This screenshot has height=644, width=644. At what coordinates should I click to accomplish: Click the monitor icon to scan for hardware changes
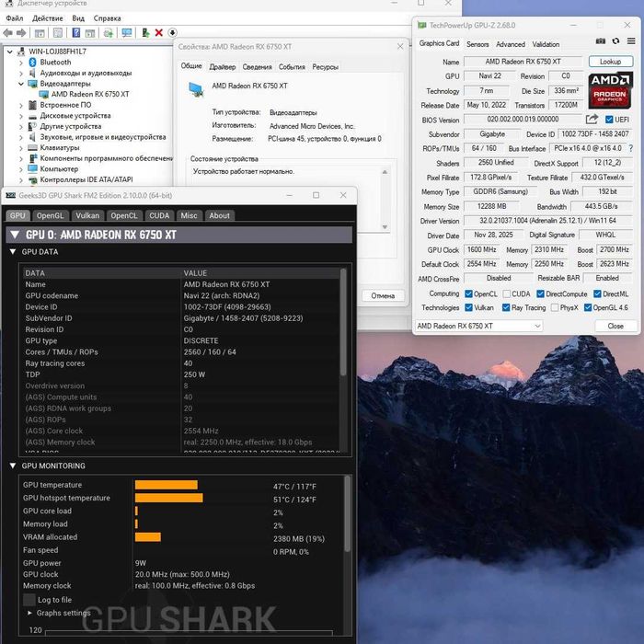(x=127, y=33)
